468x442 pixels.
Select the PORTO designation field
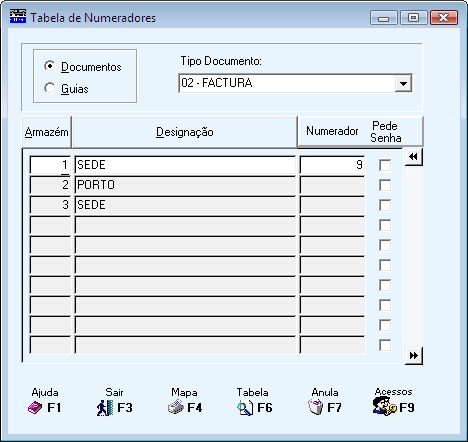coord(185,185)
